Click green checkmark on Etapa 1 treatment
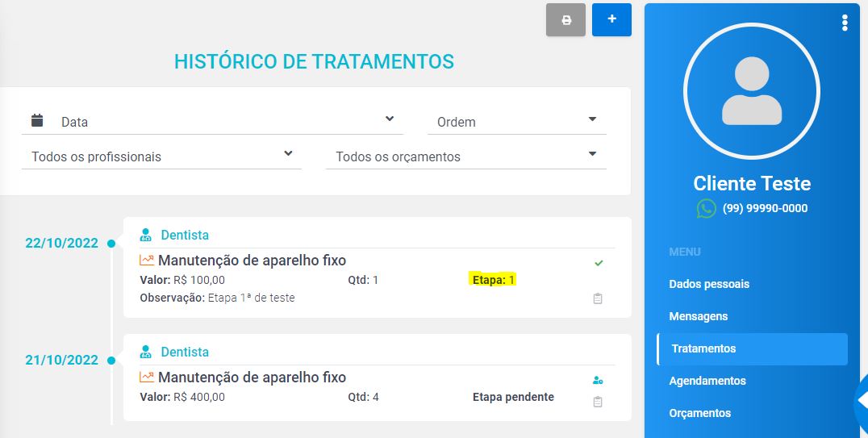 pos(599,263)
